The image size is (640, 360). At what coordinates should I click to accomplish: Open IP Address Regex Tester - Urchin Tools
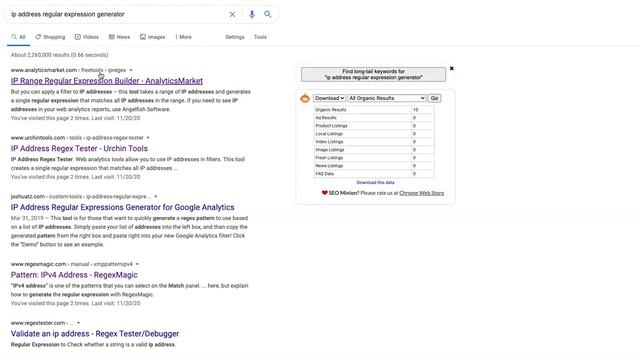(79, 149)
